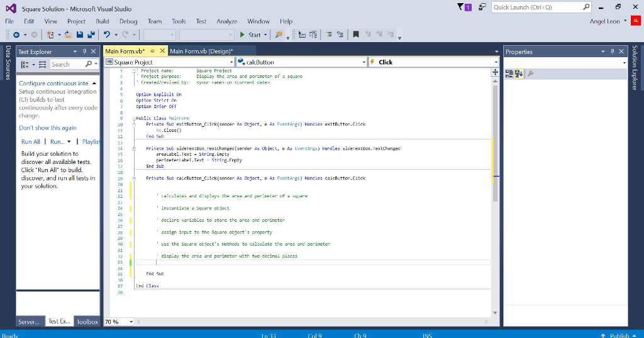The height and width of the screenshot is (338, 644).
Task: Switch to the Toolbox bottom tab
Action: tap(87, 322)
